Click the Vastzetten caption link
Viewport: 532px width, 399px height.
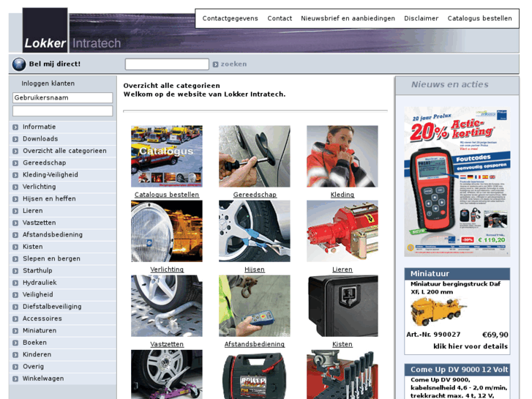click(x=167, y=344)
